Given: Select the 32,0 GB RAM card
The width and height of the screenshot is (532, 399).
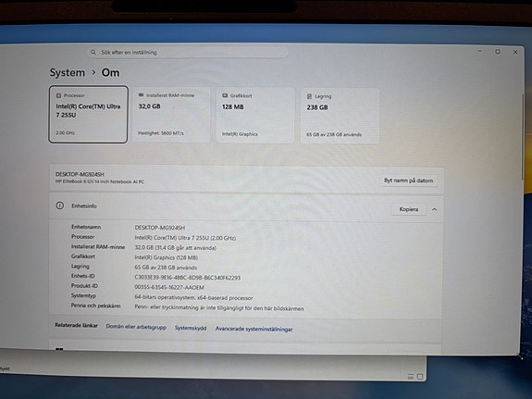Looking at the screenshot, I should click(x=171, y=115).
